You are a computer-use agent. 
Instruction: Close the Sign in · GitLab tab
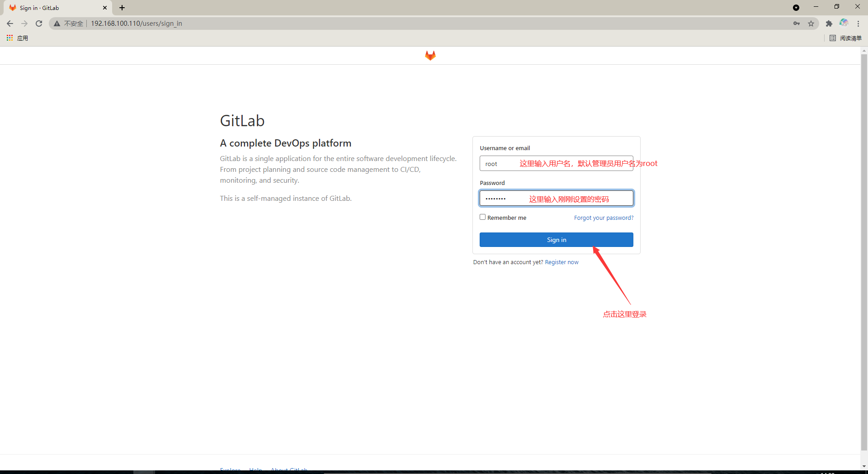point(105,8)
